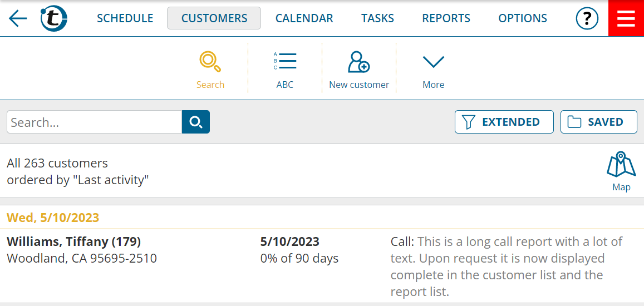Go back with the left arrow icon
The height and width of the screenshot is (306, 644).
point(18,18)
